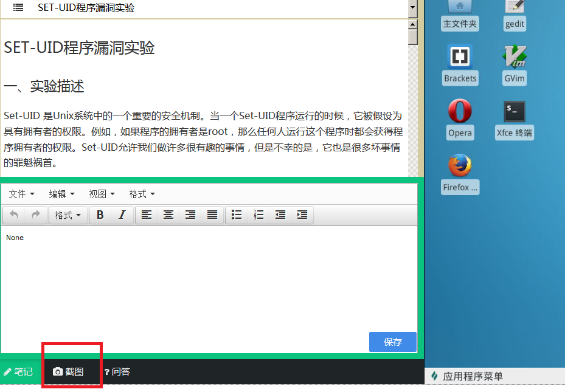Click the 'None' text in the editor
The image size is (565, 392).
tap(15, 238)
